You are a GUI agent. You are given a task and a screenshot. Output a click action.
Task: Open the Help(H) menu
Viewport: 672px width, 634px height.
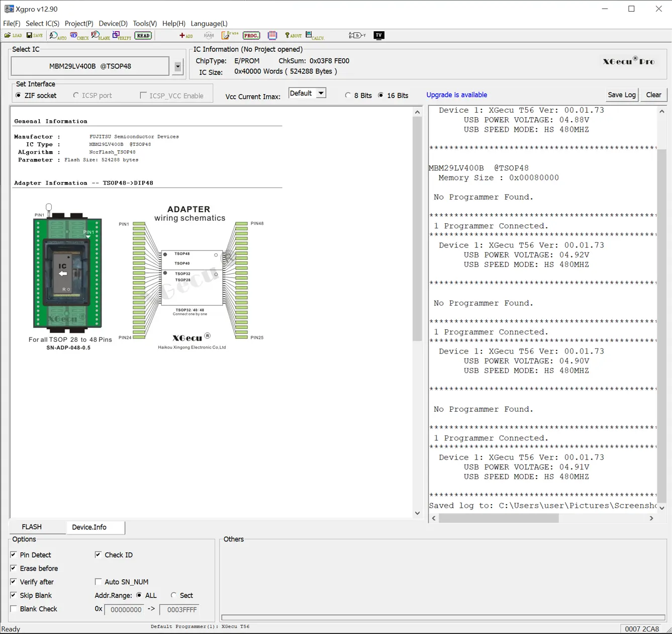pos(174,24)
